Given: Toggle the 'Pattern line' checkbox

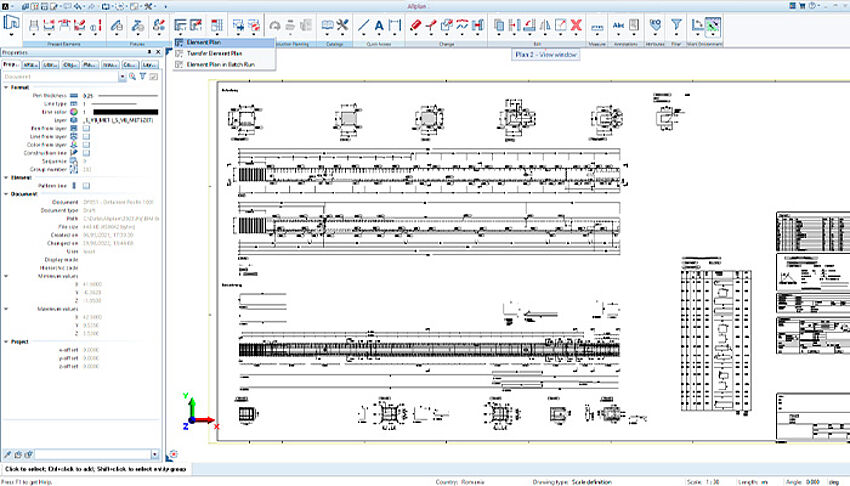Looking at the screenshot, I should point(87,186).
